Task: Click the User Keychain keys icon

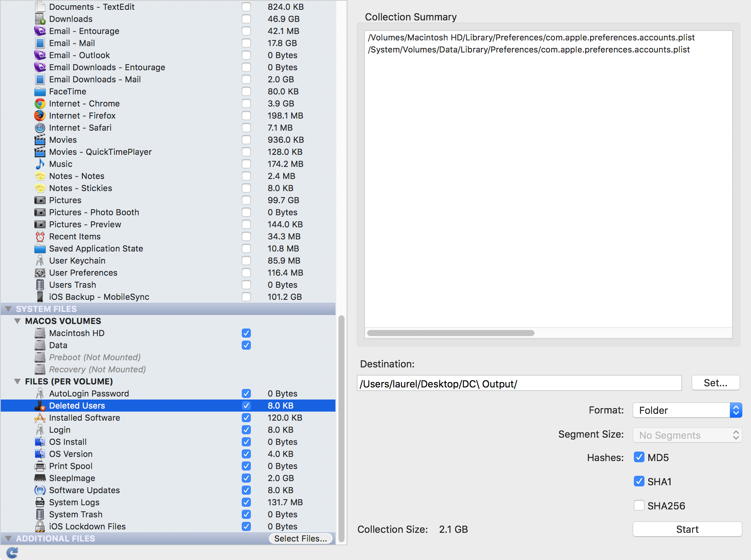Action: [x=40, y=261]
